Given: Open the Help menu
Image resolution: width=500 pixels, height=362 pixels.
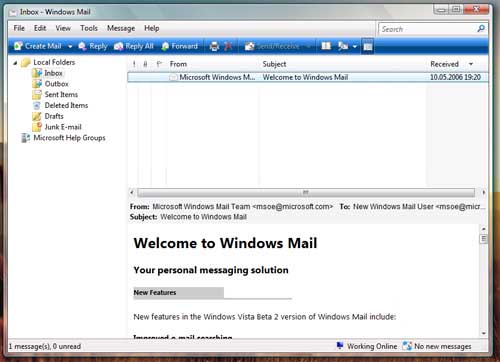Looking at the screenshot, I should coord(152,28).
